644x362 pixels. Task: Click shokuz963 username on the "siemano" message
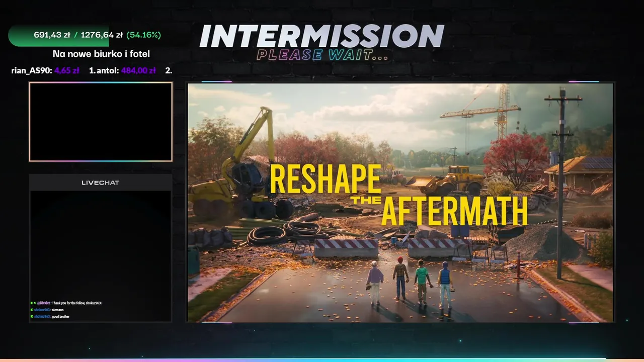(42, 310)
